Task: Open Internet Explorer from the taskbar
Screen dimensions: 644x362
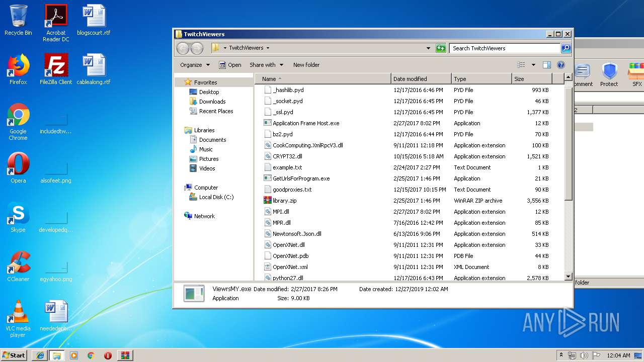Action: click(40, 355)
